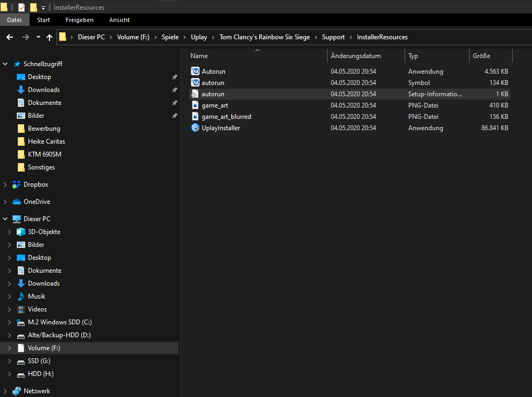The width and height of the screenshot is (532, 397).
Task: Switch to the Ansicht ribbon tab
Action: (x=119, y=20)
